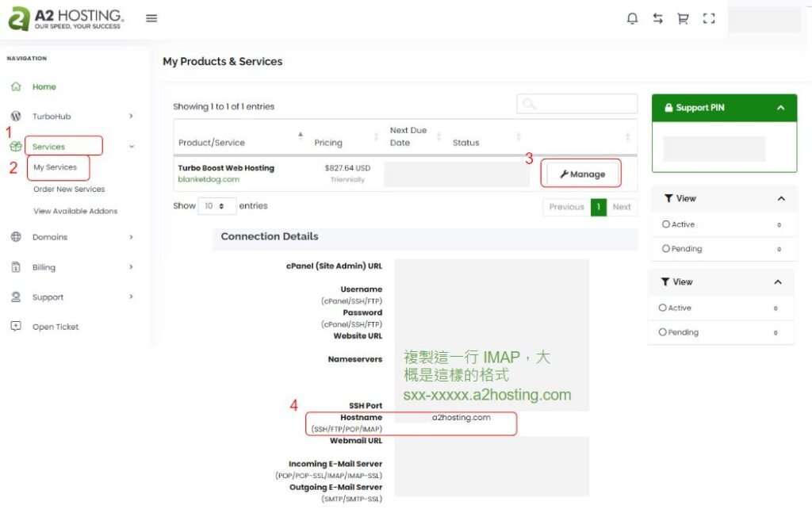This screenshot has height=513, width=812.
Task: Click the Billing invoice icon
Action: [16, 267]
